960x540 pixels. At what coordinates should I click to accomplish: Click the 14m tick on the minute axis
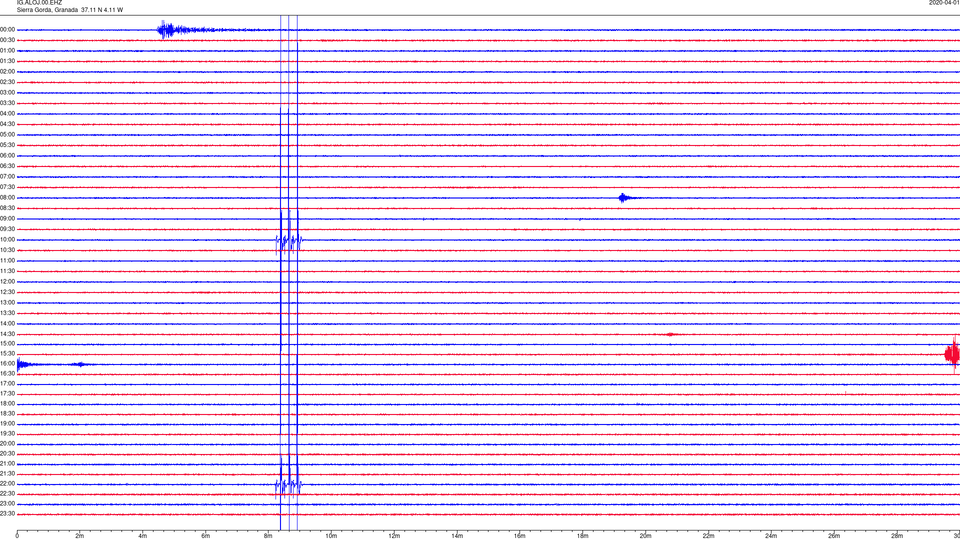pyautogui.click(x=457, y=536)
